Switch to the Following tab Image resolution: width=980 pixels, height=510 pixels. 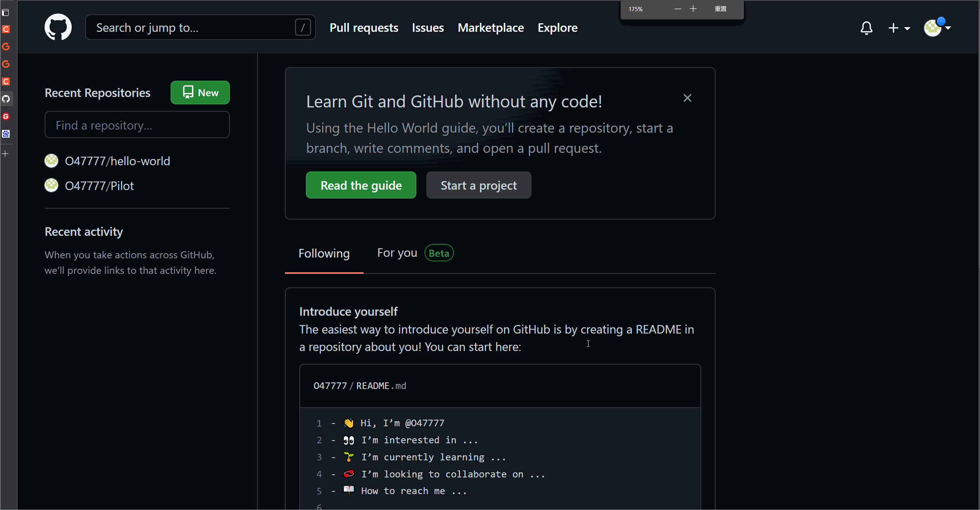click(324, 253)
